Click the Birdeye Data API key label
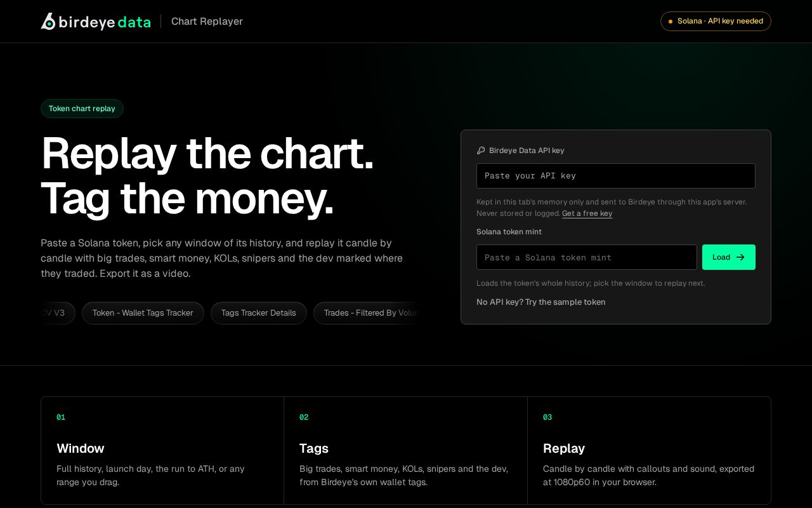812x508 pixels. click(527, 150)
